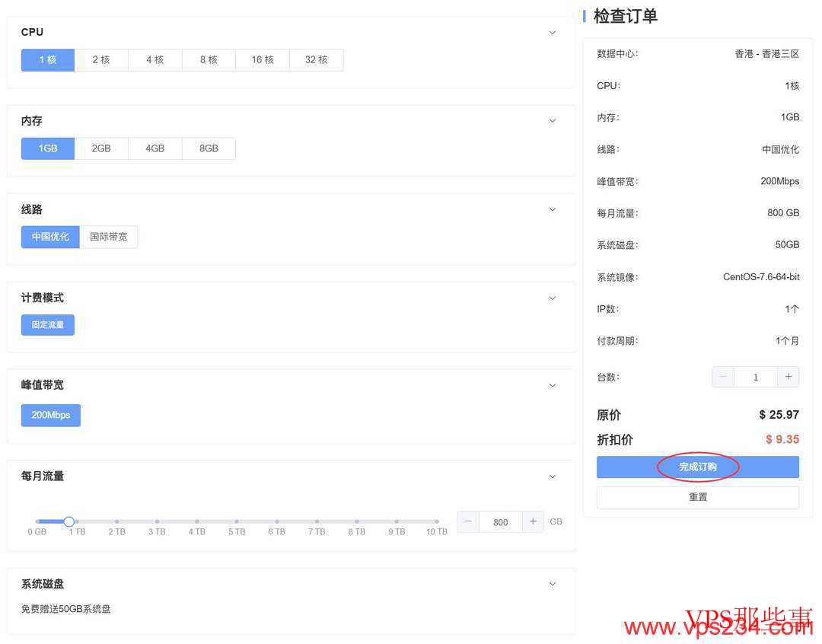Increase 台数 with the plus stepper

pyautogui.click(x=788, y=376)
